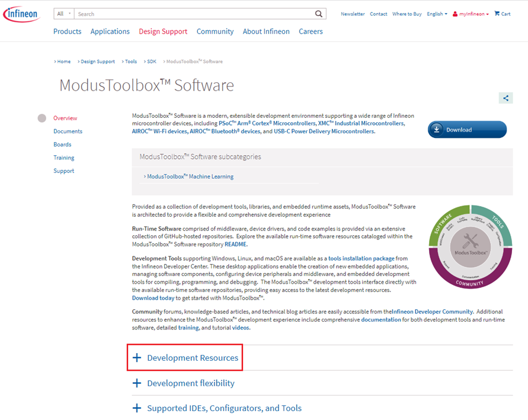
Task: Click the share icon beside the page title
Action: pyautogui.click(x=505, y=98)
